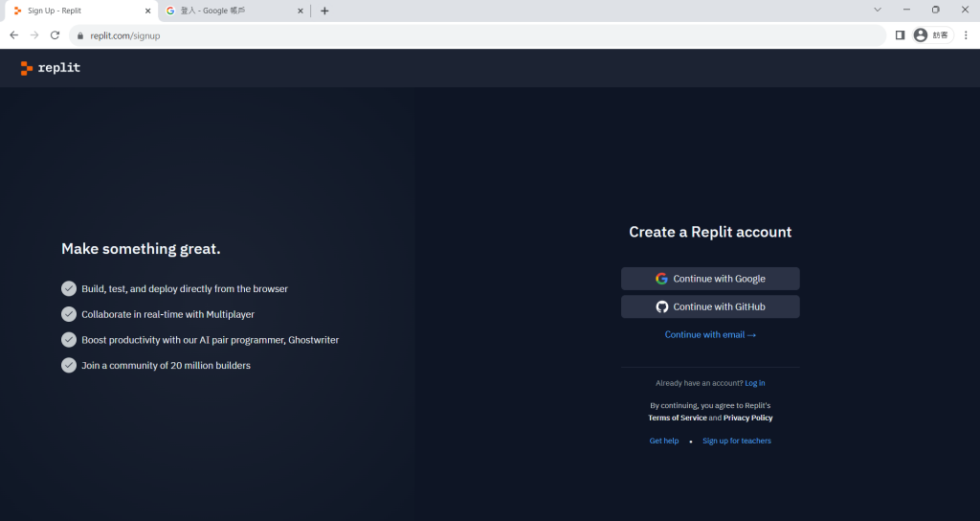Click text 'Join a community of 20 million builders'
The height and width of the screenshot is (521, 980).
coord(166,365)
